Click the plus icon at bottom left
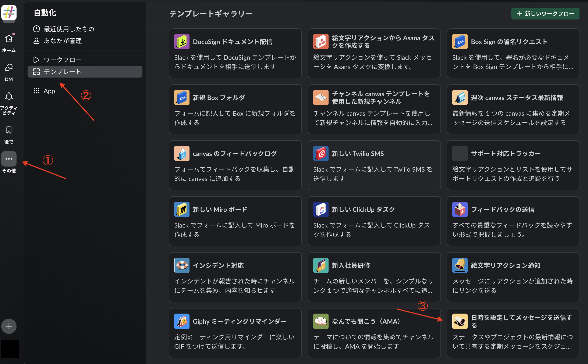The height and width of the screenshot is (364, 588). pyautogui.click(x=9, y=326)
